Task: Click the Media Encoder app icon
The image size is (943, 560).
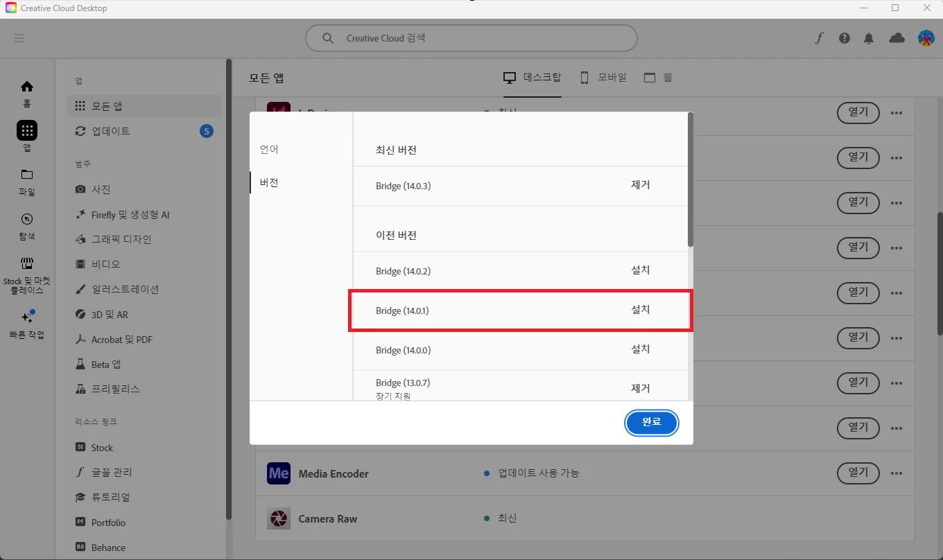Action: click(279, 473)
